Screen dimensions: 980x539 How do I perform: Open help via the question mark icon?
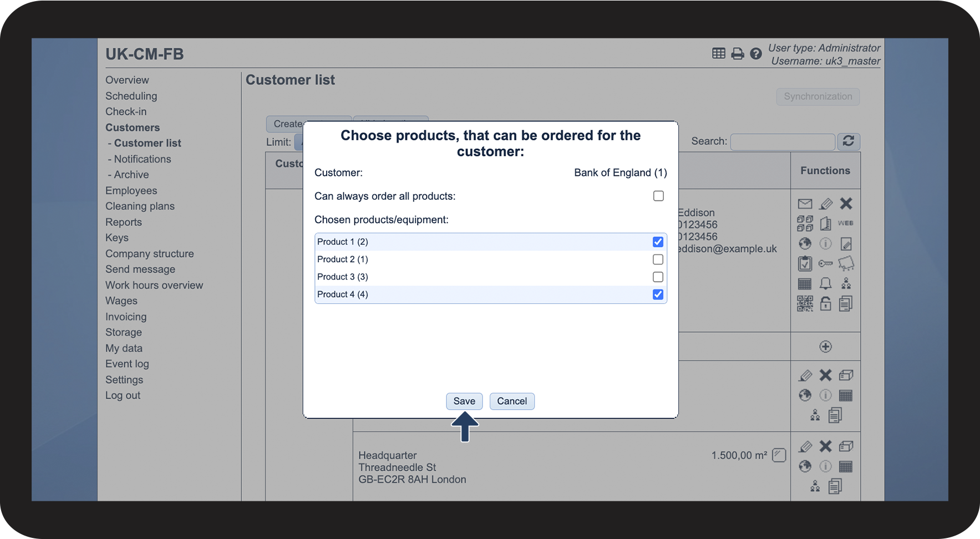756,54
